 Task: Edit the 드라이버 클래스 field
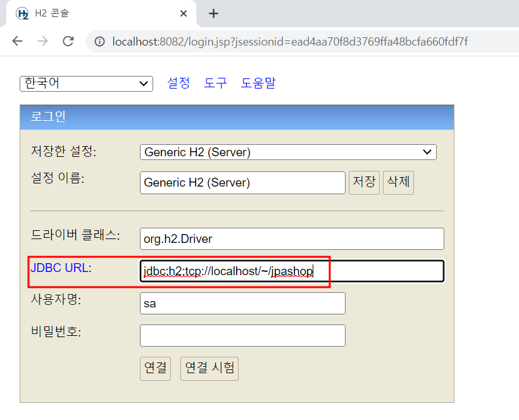292,238
